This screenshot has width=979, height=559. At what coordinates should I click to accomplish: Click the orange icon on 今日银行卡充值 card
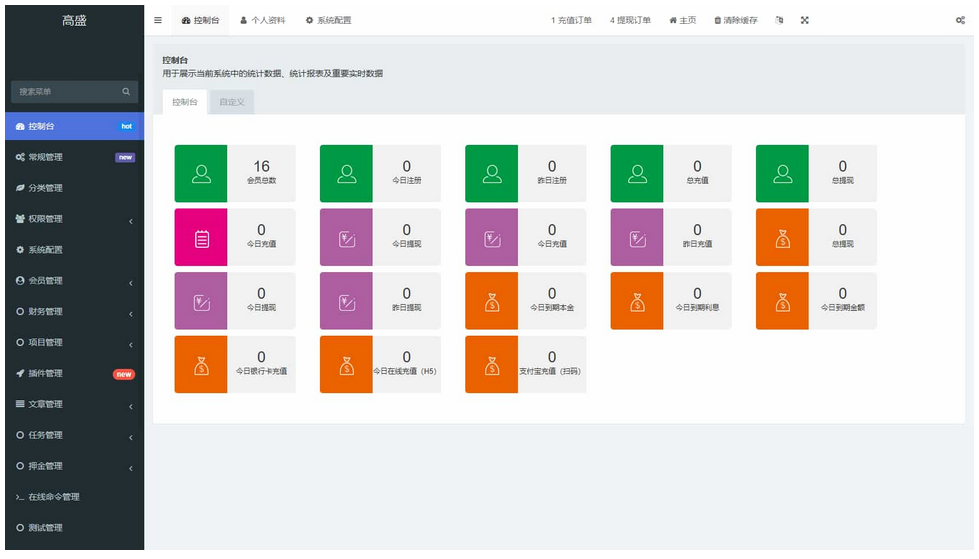pyautogui.click(x=201, y=365)
